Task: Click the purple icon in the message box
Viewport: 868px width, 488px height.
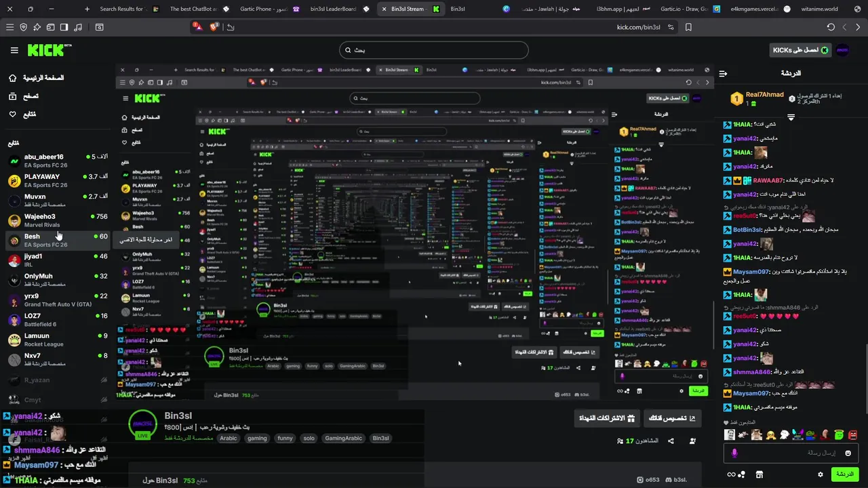Action: click(x=734, y=453)
